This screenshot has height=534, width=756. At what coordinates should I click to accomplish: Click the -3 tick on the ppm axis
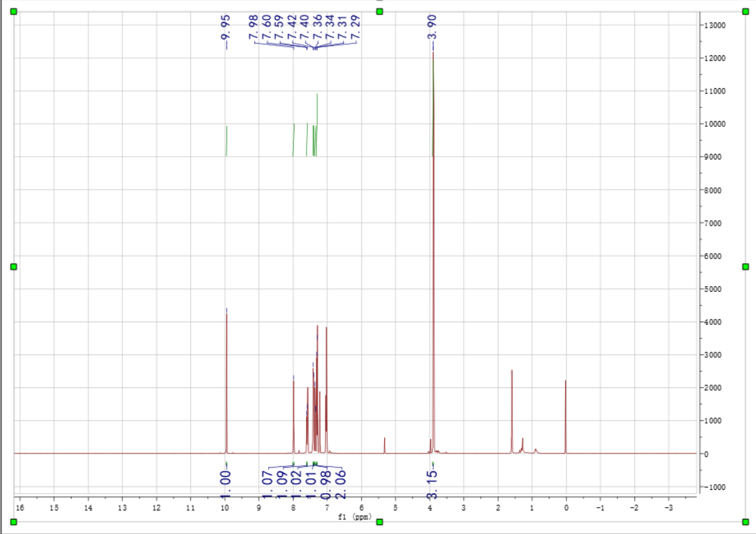[668, 508]
